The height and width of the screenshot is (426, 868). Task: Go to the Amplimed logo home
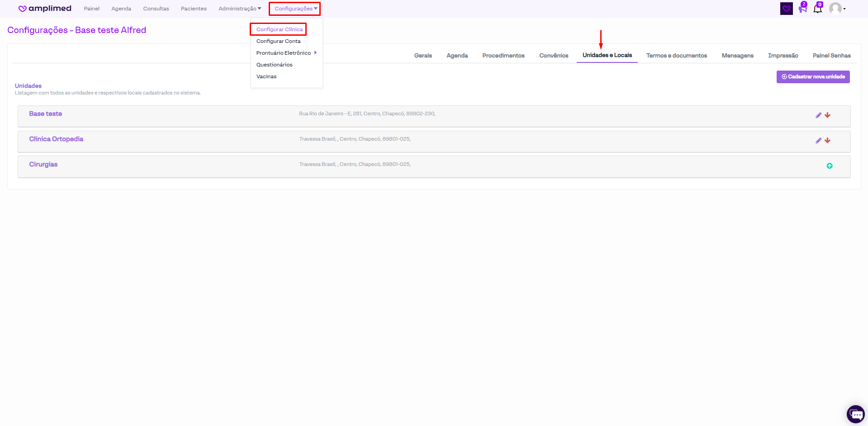pyautogui.click(x=45, y=9)
